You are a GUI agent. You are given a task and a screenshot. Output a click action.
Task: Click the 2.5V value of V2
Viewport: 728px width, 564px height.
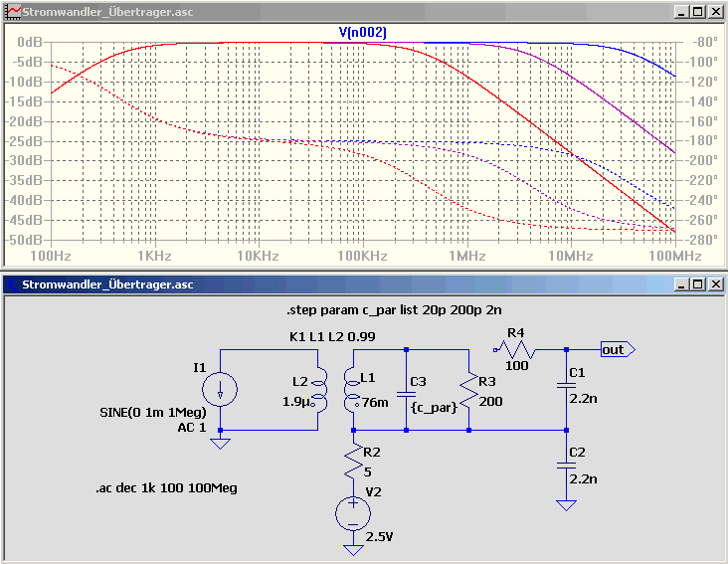tap(379, 536)
